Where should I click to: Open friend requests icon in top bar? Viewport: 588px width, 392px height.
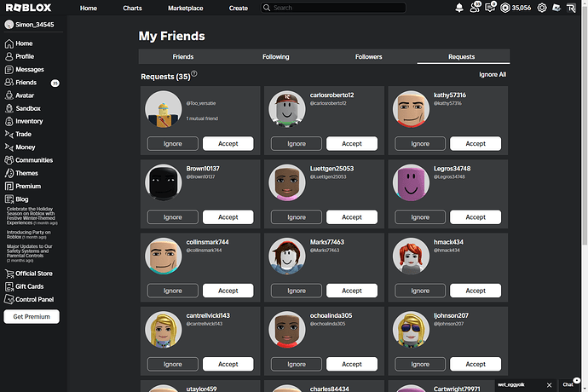coord(475,7)
